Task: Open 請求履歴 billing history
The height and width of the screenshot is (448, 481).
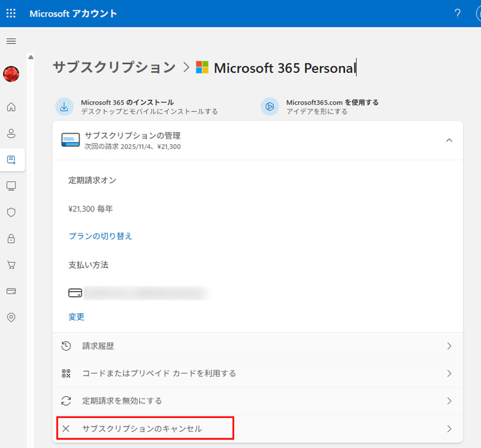Action: [x=257, y=346]
